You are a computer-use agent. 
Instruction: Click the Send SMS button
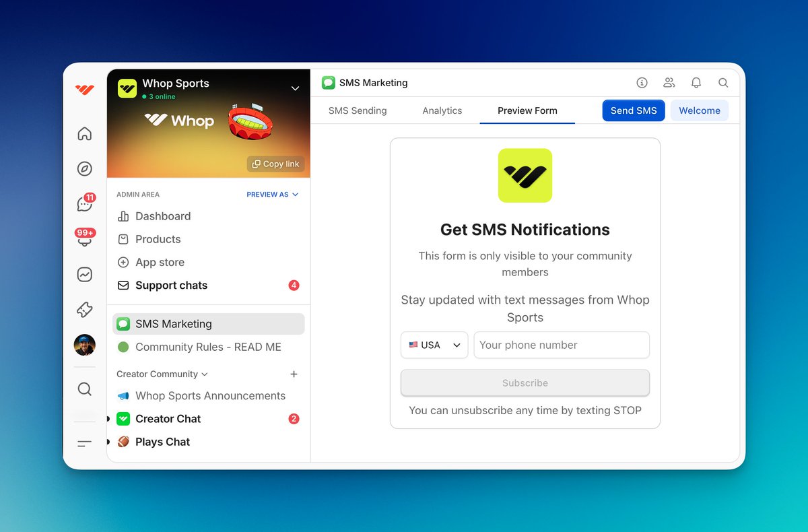click(634, 110)
